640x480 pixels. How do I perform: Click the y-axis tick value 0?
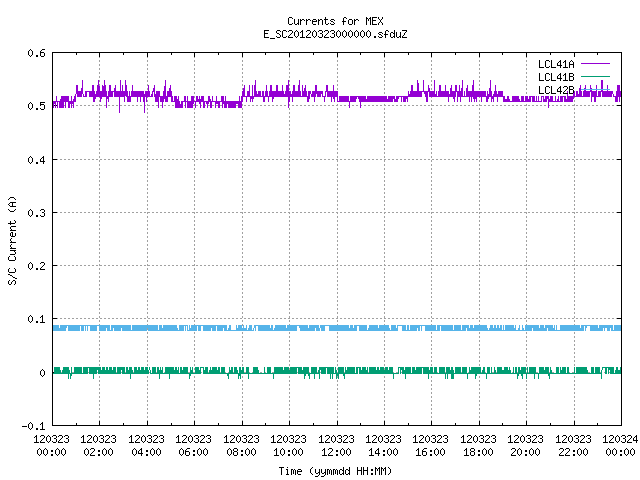pyautogui.click(x=42, y=373)
